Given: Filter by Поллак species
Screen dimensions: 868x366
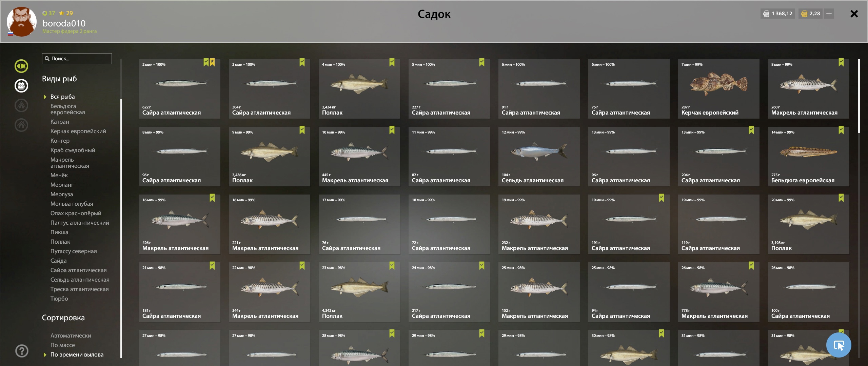Looking at the screenshot, I should (60, 242).
